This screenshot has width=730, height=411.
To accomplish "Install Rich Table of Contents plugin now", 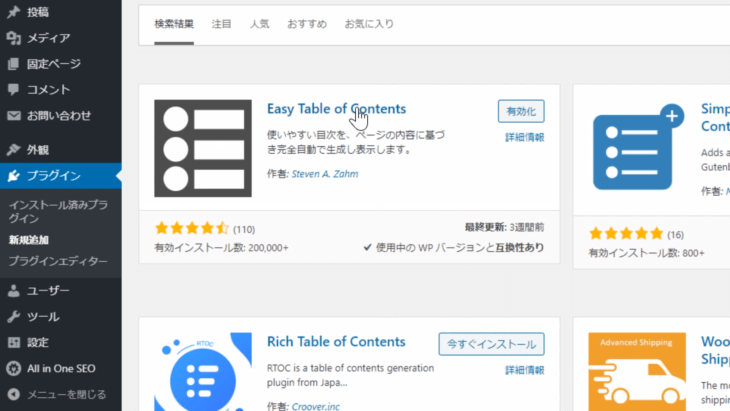I will pos(491,344).
